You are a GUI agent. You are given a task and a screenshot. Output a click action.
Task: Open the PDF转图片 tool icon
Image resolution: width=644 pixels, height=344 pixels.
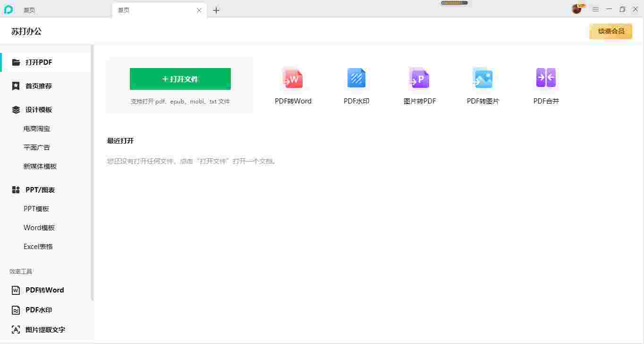tap(483, 78)
